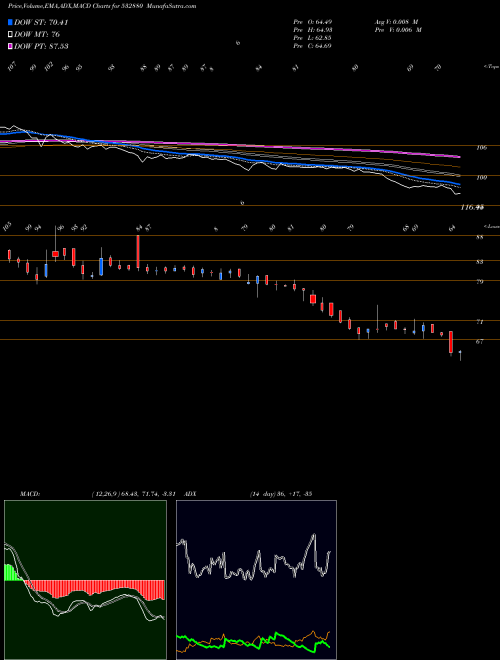
Task: Click the 'Pre V: 0.006 M' volume text
Action: 398,29
